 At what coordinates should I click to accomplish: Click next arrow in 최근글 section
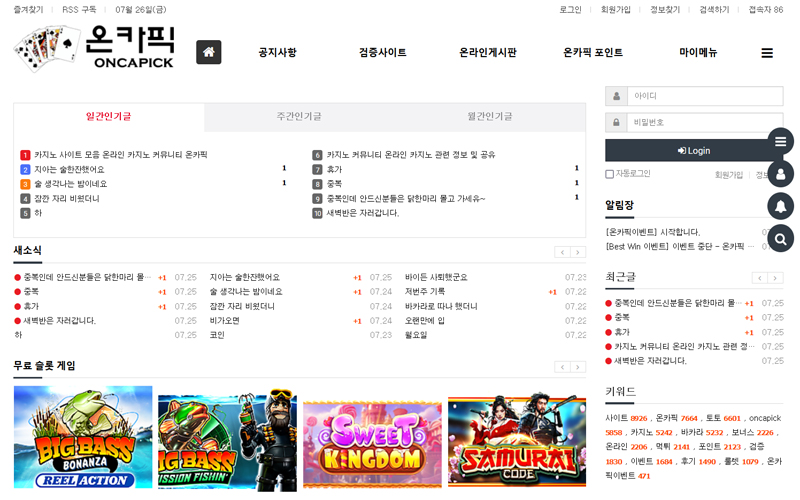(x=775, y=278)
